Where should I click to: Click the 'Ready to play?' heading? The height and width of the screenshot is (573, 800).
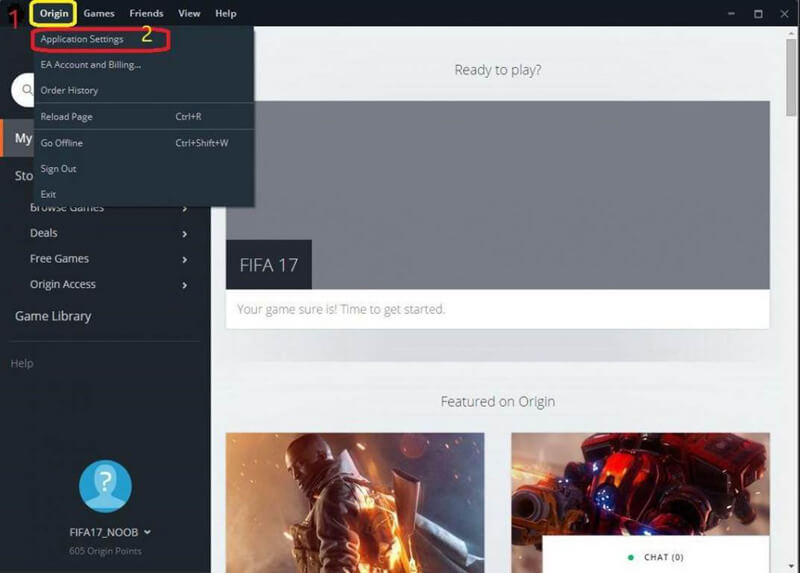(498, 70)
